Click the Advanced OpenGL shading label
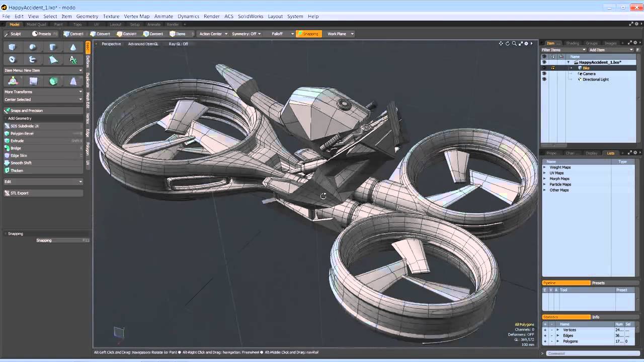Image resolution: width=644 pixels, height=362 pixels. point(143,44)
